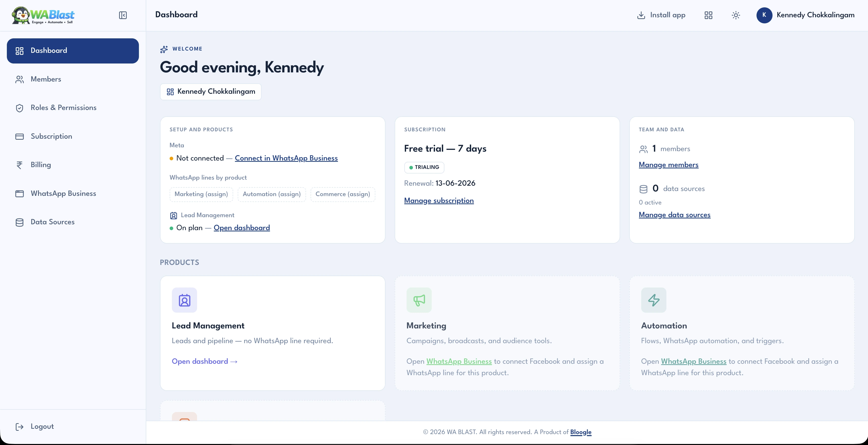Click the Marketing (assign) chip
Image resolution: width=868 pixels, height=445 pixels.
tap(201, 194)
